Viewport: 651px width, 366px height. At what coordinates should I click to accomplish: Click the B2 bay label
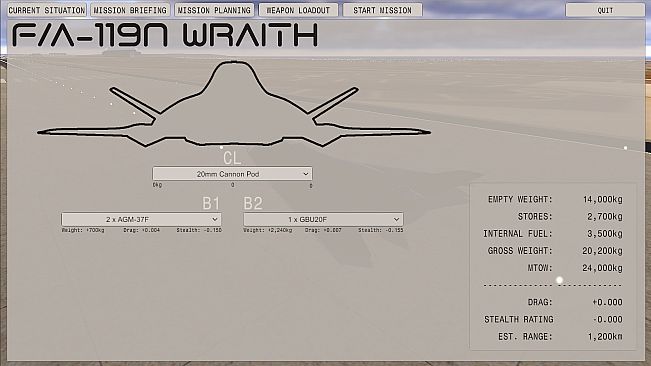point(253,203)
